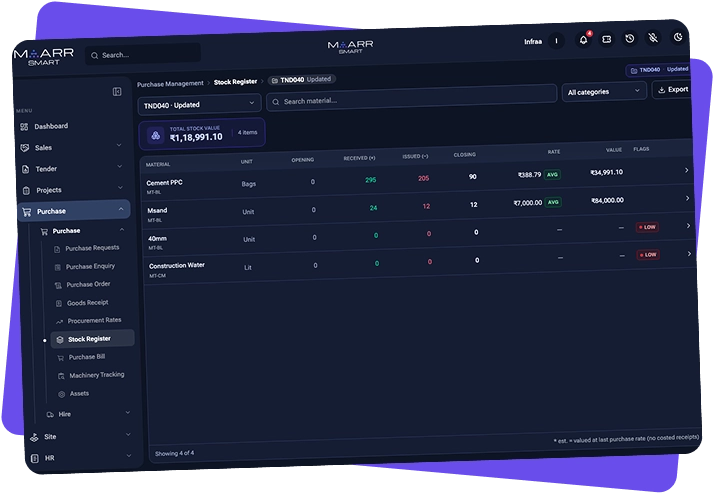The width and height of the screenshot is (715, 494).
Task: Click the total stock value icon
Action: click(x=155, y=135)
